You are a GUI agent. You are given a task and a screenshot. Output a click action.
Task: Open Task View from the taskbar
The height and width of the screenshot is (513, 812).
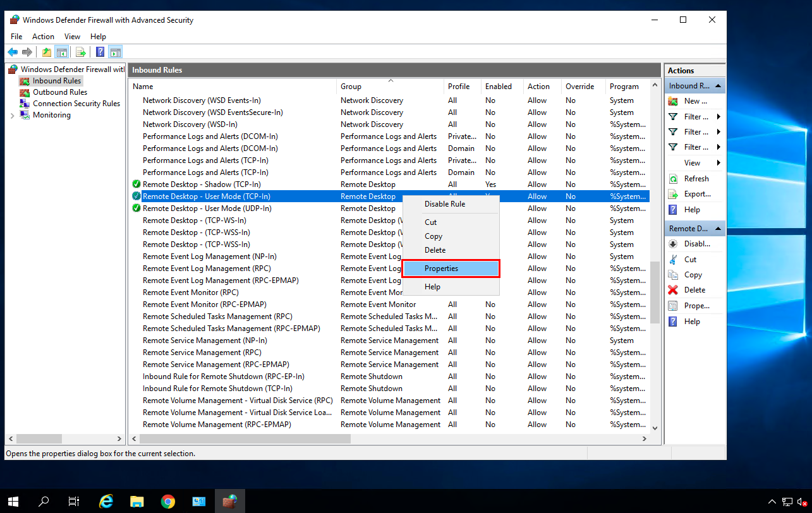pos(74,501)
